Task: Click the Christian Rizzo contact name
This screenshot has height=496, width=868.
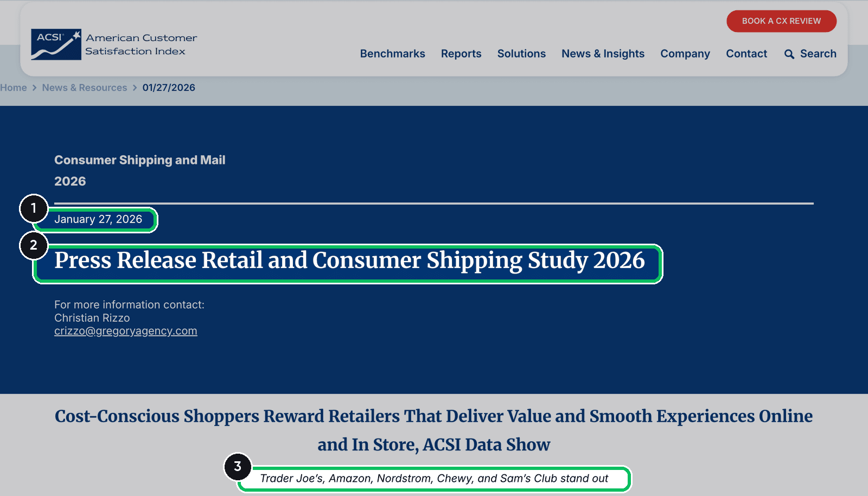Action: click(92, 318)
